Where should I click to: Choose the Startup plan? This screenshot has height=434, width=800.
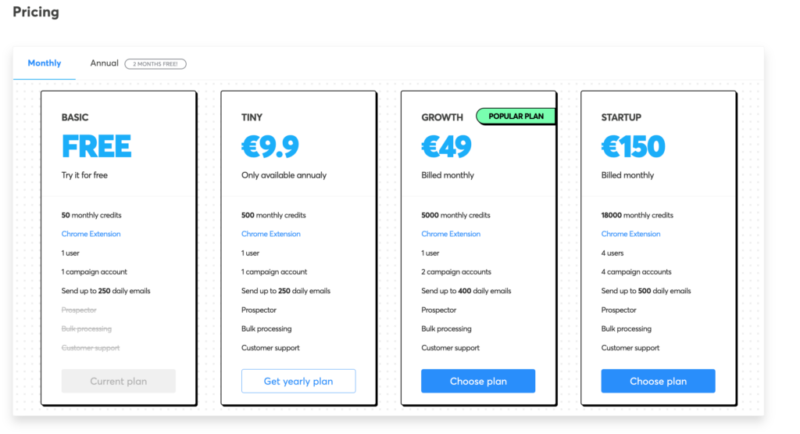(658, 381)
